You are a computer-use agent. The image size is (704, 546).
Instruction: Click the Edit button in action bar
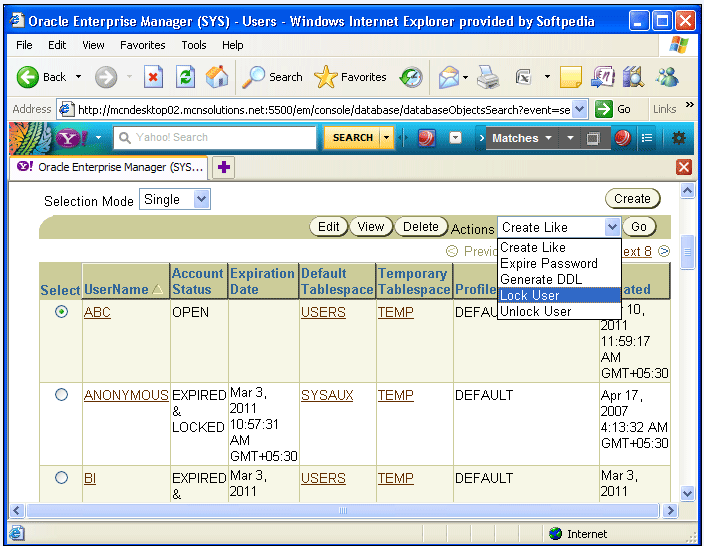(328, 227)
